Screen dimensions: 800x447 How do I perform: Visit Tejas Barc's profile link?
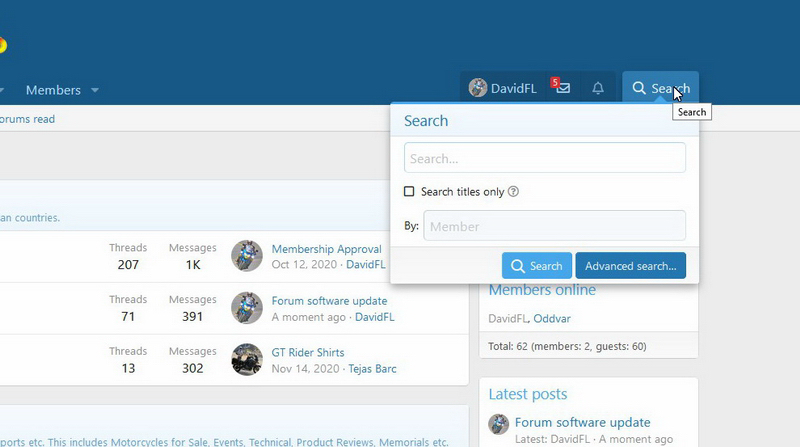[372, 369]
